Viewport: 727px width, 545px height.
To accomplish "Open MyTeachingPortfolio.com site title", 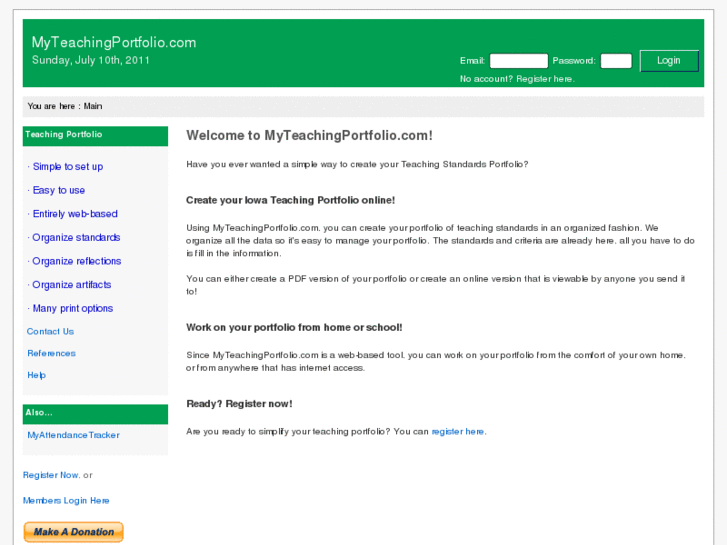I will (114, 42).
